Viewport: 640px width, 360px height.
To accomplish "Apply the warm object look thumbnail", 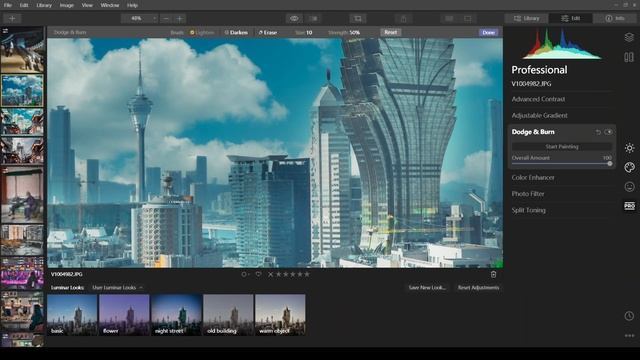I will point(280,315).
